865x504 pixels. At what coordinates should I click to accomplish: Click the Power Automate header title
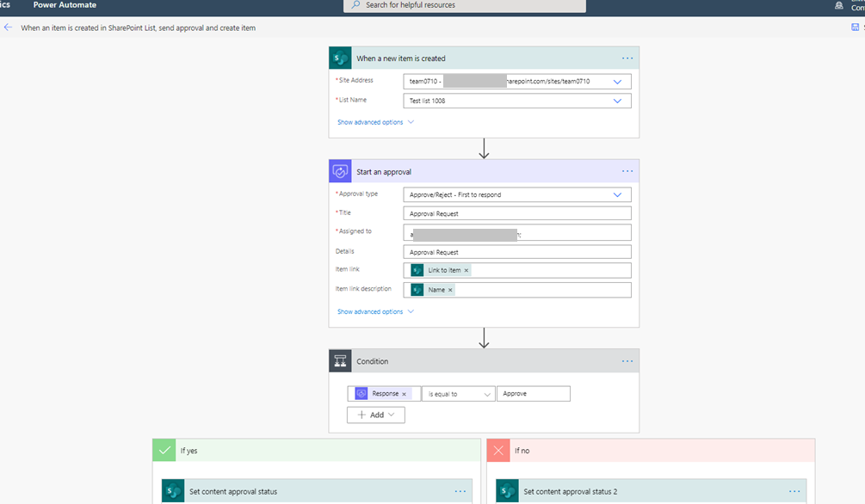[65, 4]
